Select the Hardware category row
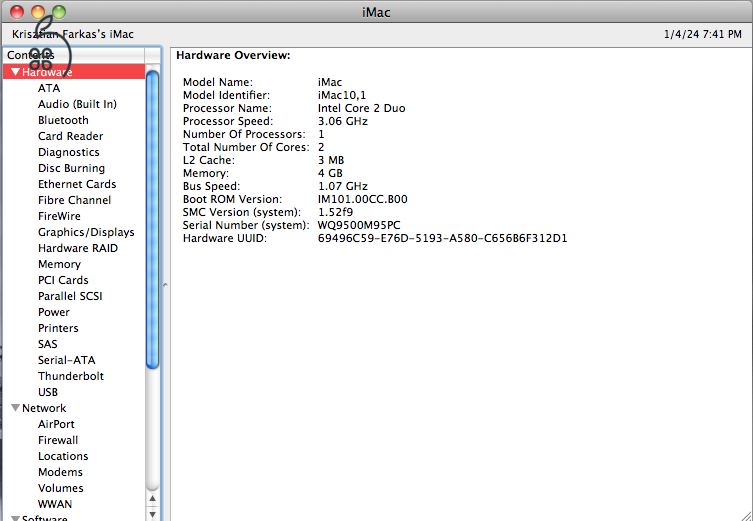753x521 pixels. click(74, 72)
